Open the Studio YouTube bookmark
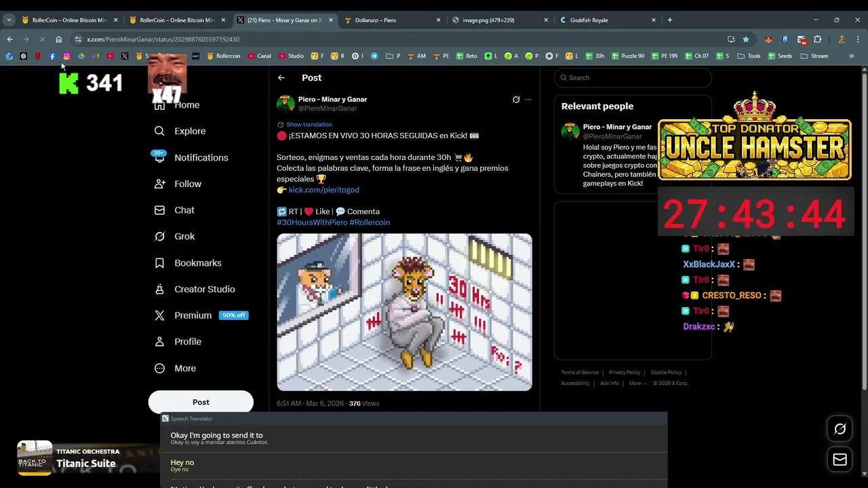This screenshot has height=488, width=868. pyautogui.click(x=292, y=56)
